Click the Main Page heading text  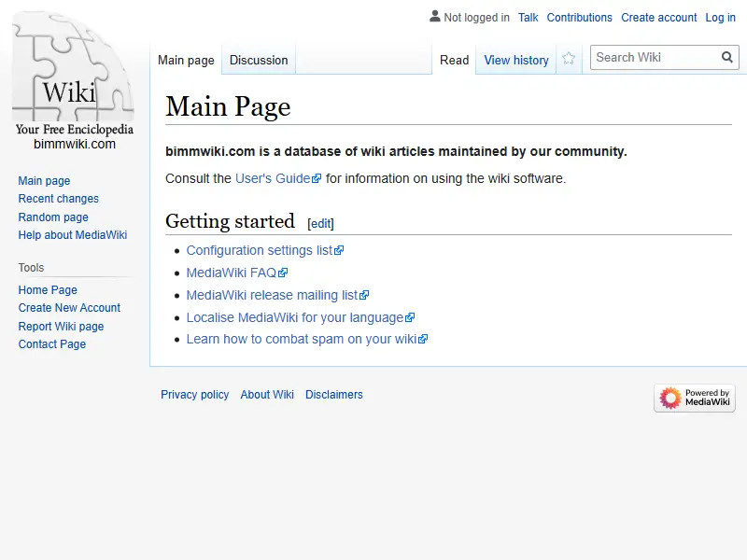(228, 106)
